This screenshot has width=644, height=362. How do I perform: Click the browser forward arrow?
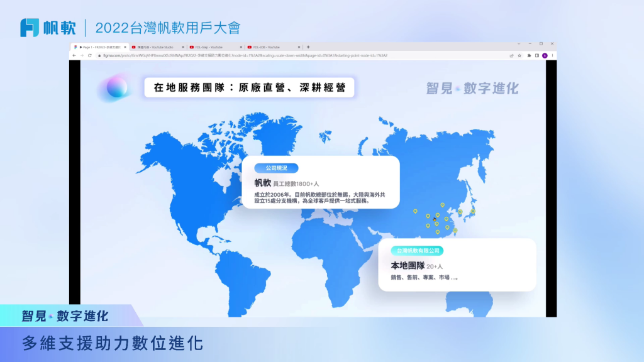coord(82,55)
